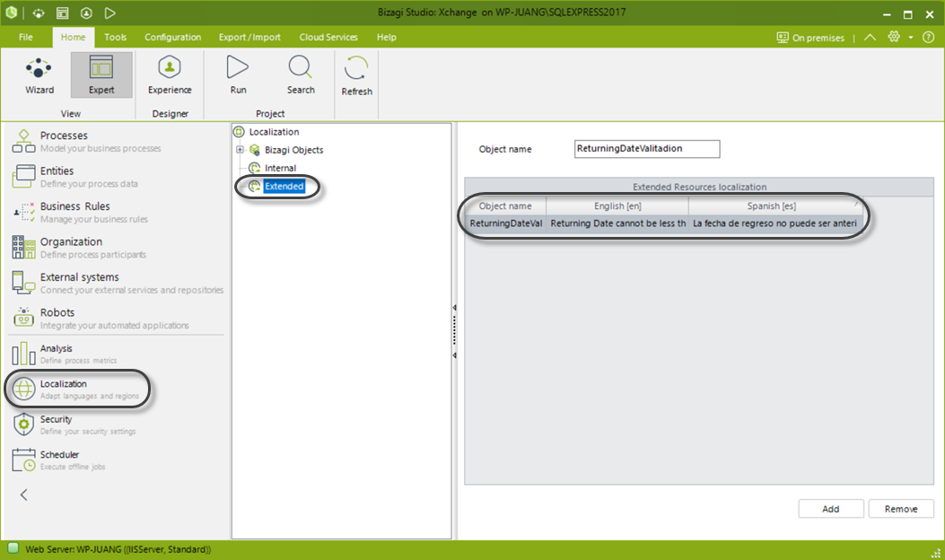Open the Analysis module
This screenshot has height=560, width=945.
pyautogui.click(x=65, y=354)
